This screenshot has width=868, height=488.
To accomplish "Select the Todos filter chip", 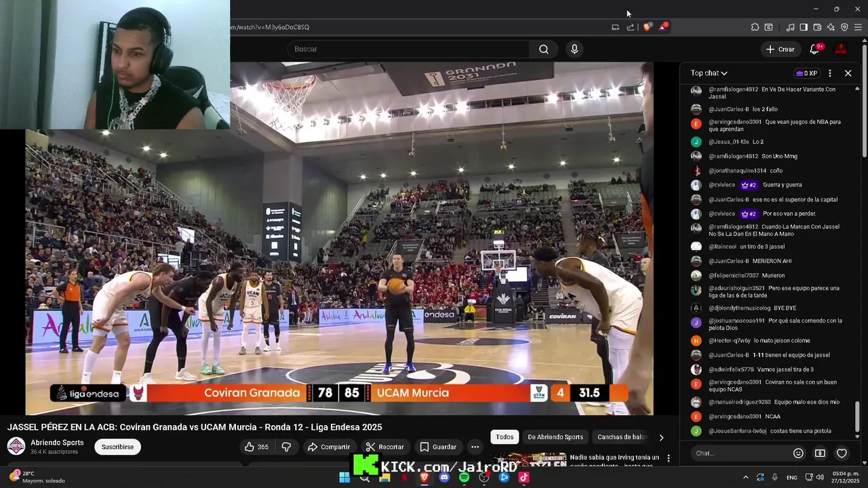I will (x=505, y=437).
